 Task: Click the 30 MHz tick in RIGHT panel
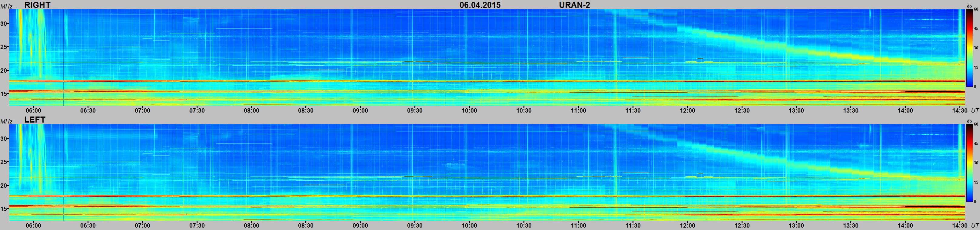click(4, 24)
